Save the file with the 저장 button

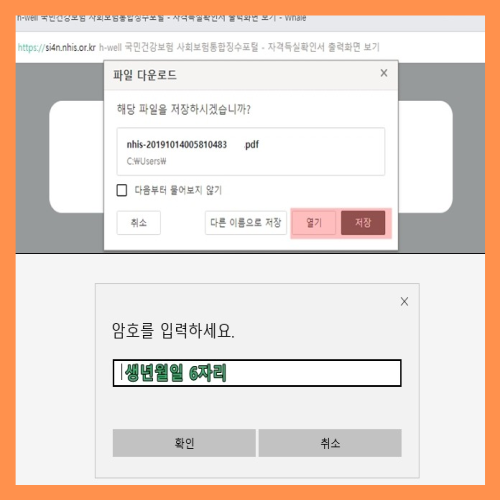point(363,223)
